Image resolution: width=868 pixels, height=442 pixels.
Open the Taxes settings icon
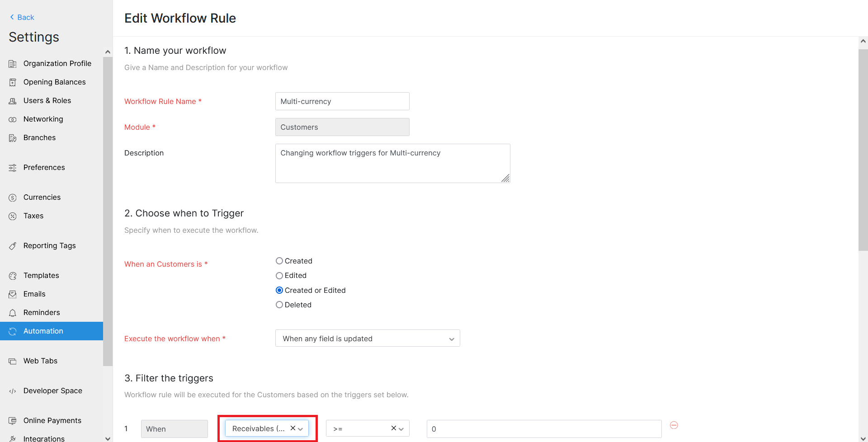(13, 216)
